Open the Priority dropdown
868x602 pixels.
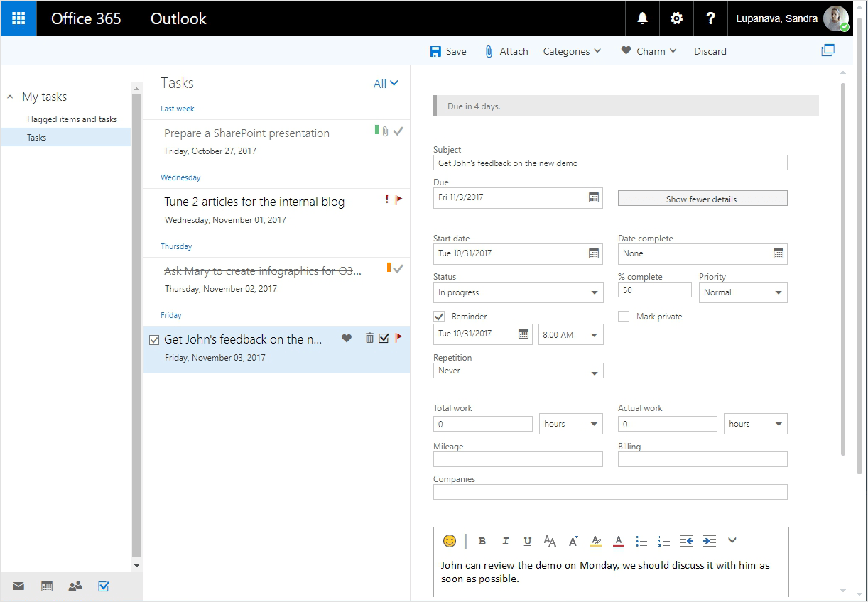click(x=742, y=292)
